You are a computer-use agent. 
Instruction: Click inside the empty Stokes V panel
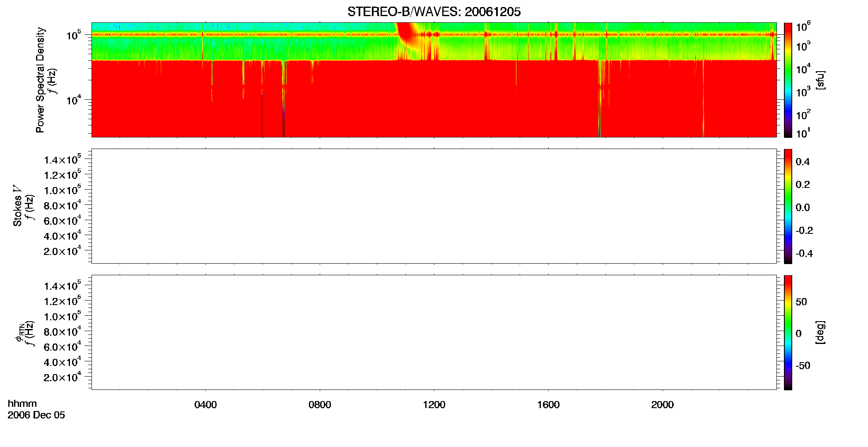pos(434,206)
